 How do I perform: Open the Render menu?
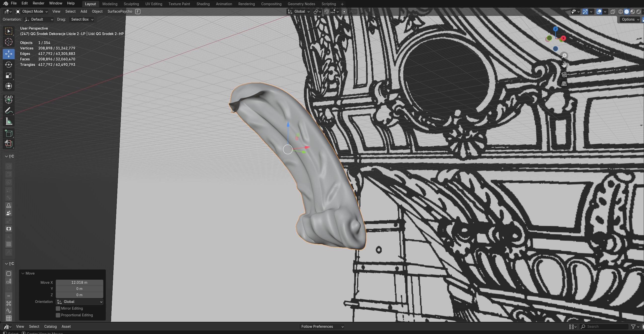tap(38, 3)
